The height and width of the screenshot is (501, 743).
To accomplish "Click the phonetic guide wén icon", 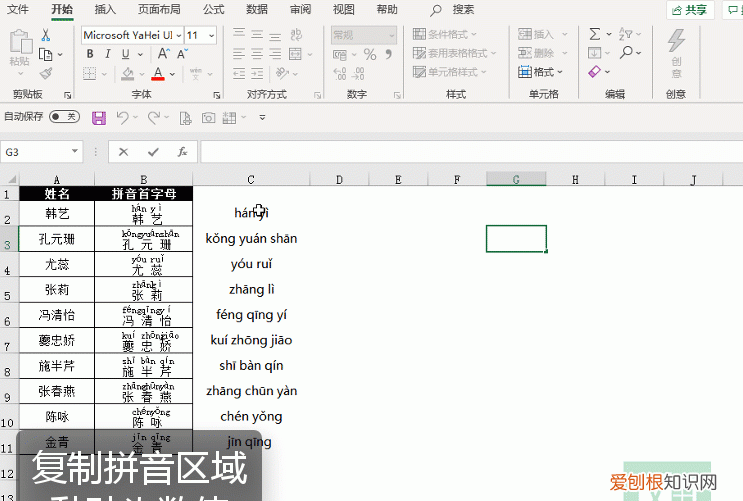I will point(196,73).
